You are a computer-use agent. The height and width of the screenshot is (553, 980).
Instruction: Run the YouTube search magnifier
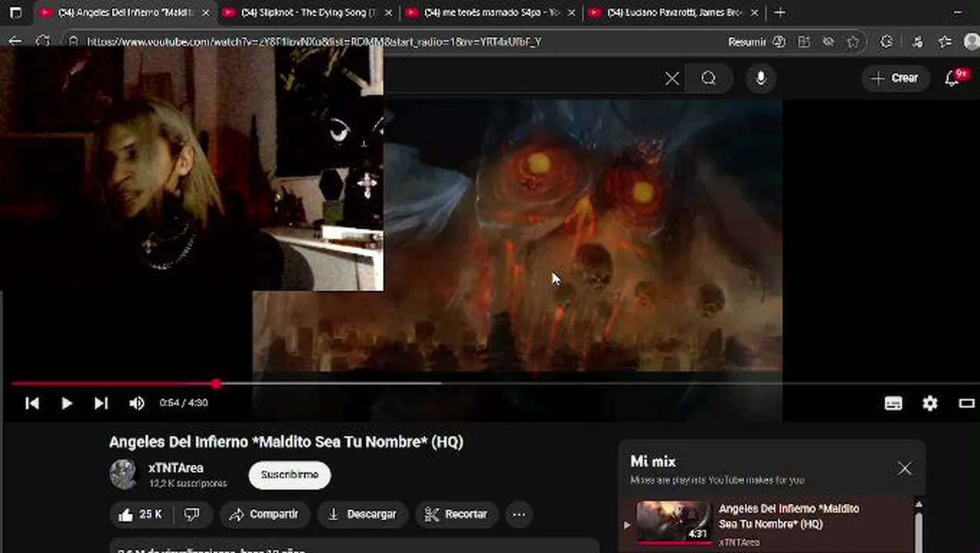(x=709, y=78)
